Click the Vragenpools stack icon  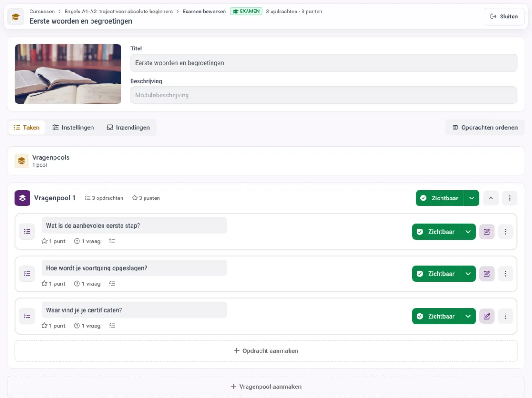coord(22,161)
